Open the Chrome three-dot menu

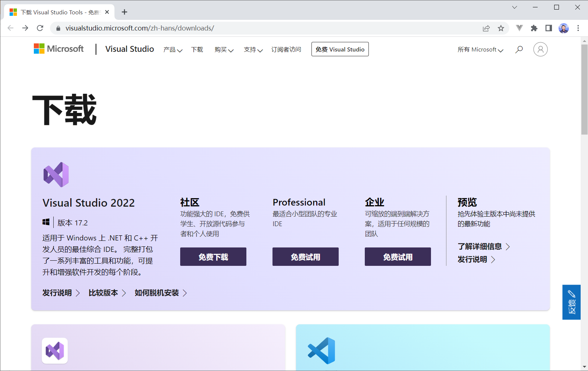(x=578, y=28)
